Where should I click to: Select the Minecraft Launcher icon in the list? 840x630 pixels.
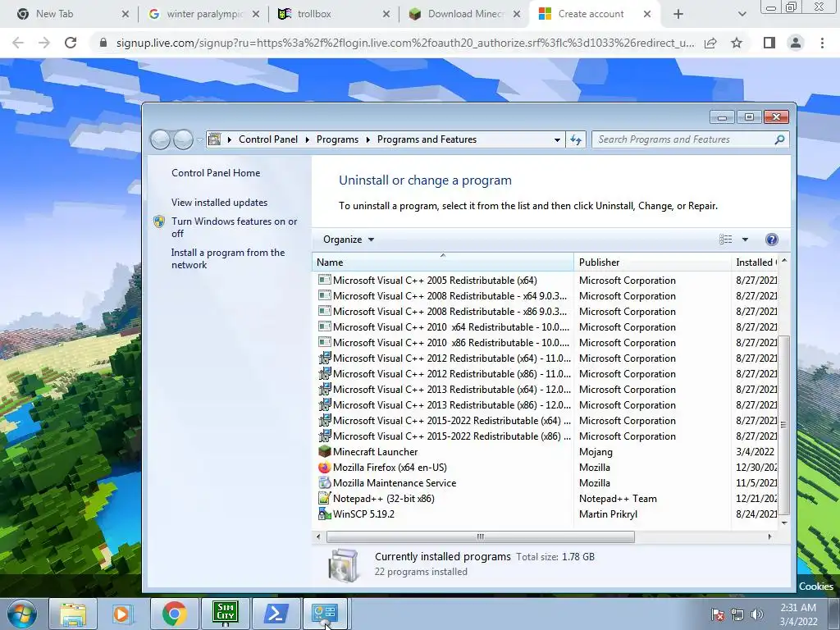(324, 452)
